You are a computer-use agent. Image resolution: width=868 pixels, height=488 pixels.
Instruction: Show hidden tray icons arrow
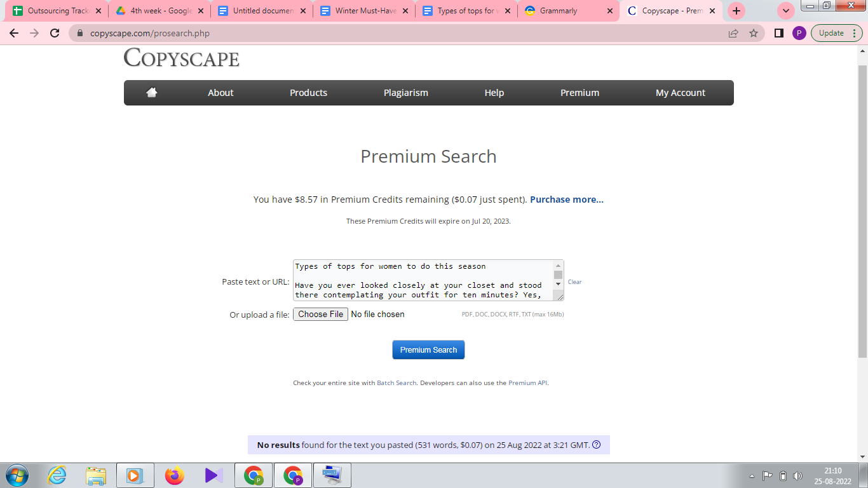click(752, 476)
